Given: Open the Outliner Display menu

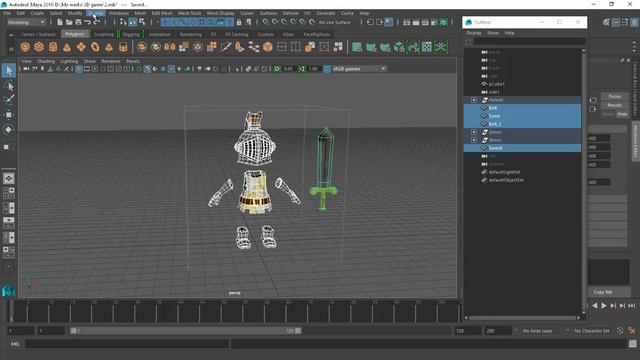Looking at the screenshot, I should tap(473, 33).
